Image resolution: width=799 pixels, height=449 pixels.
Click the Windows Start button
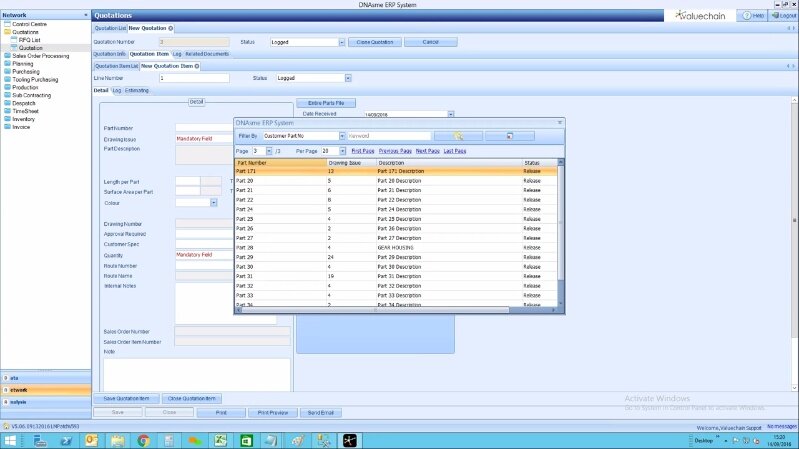coord(11,440)
